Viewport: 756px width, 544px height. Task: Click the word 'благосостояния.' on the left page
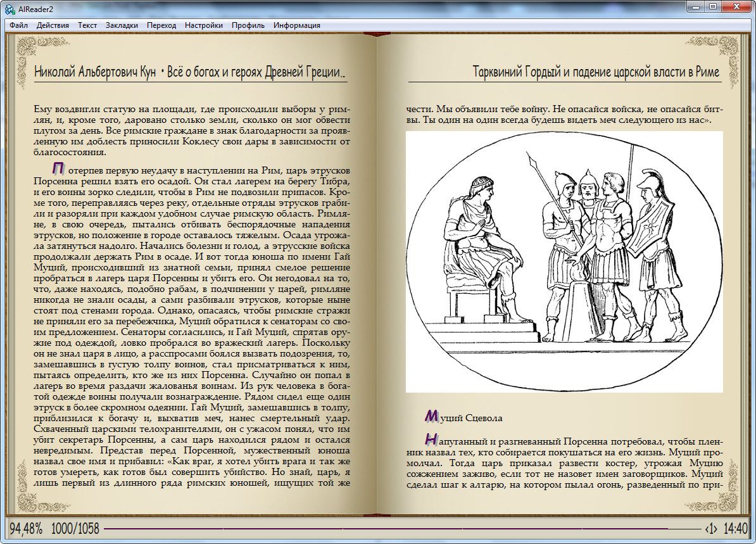70,153
